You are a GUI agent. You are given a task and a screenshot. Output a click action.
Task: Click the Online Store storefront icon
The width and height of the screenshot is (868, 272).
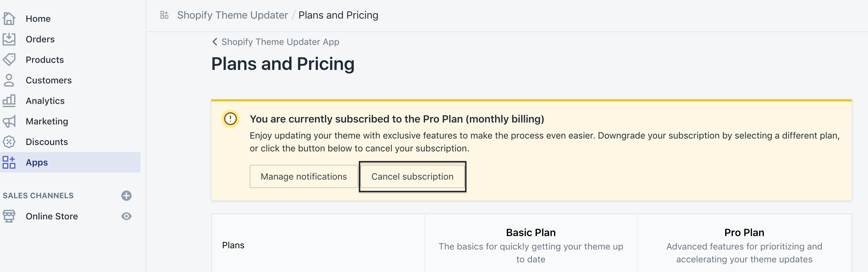(x=9, y=216)
